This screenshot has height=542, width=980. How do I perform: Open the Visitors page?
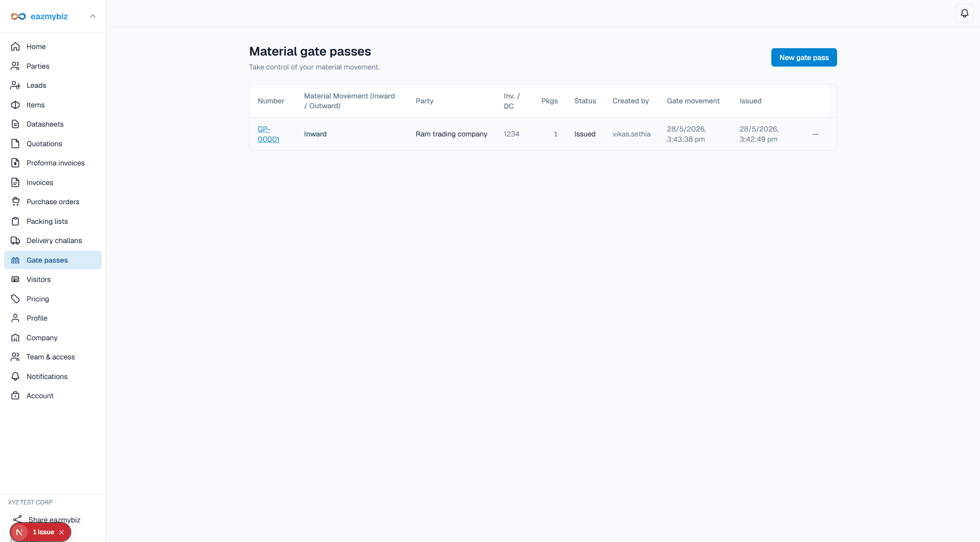pyautogui.click(x=53, y=279)
